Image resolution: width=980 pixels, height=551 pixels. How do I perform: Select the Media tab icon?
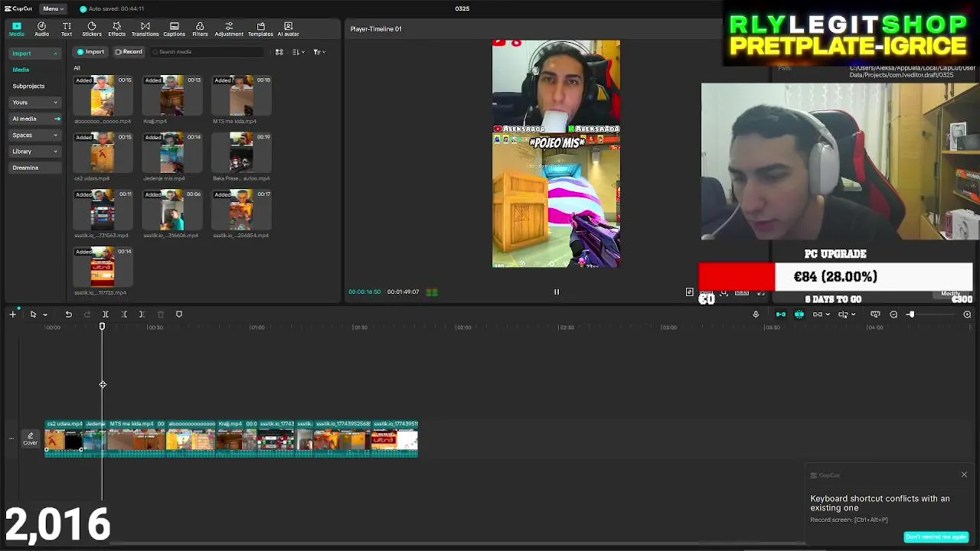tap(16, 29)
